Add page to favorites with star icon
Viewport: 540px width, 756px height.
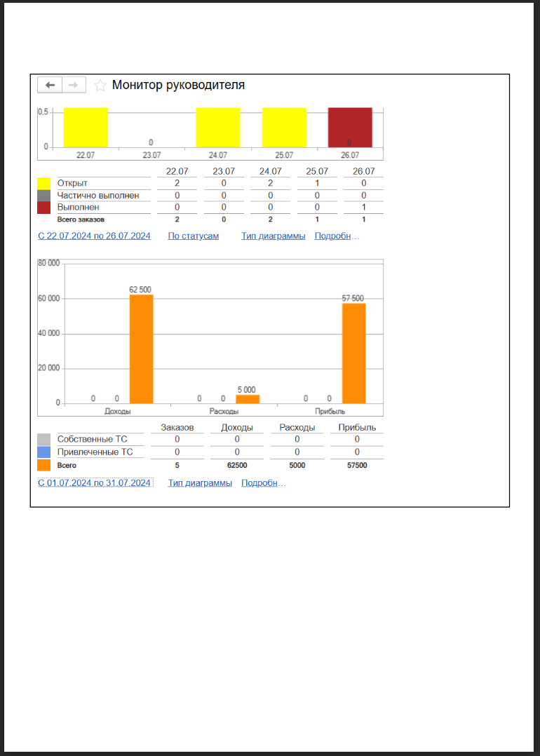pos(100,86)
